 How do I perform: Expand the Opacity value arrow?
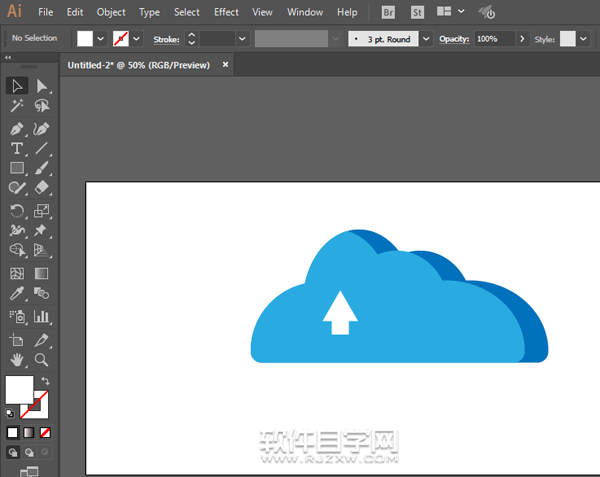pos(522,38)
